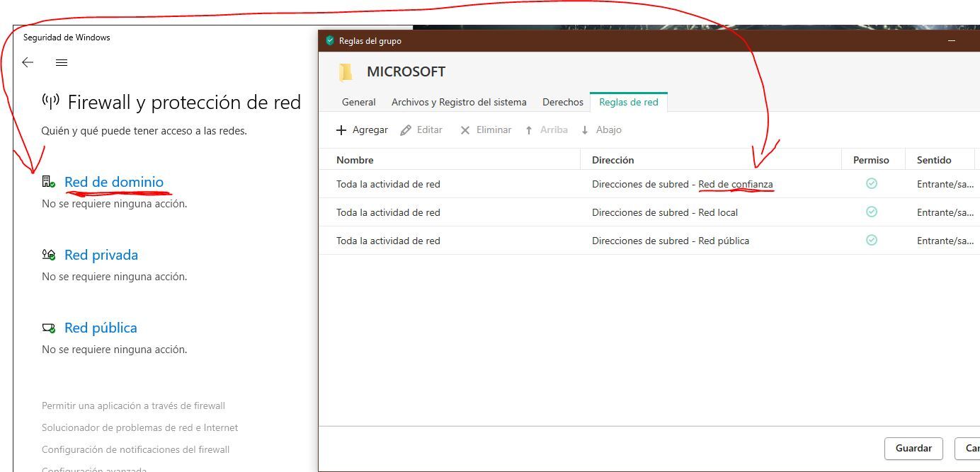The image size is (980, 472).
Task: Minimize the Reglas del grupo window
Action: pos(952,41)
